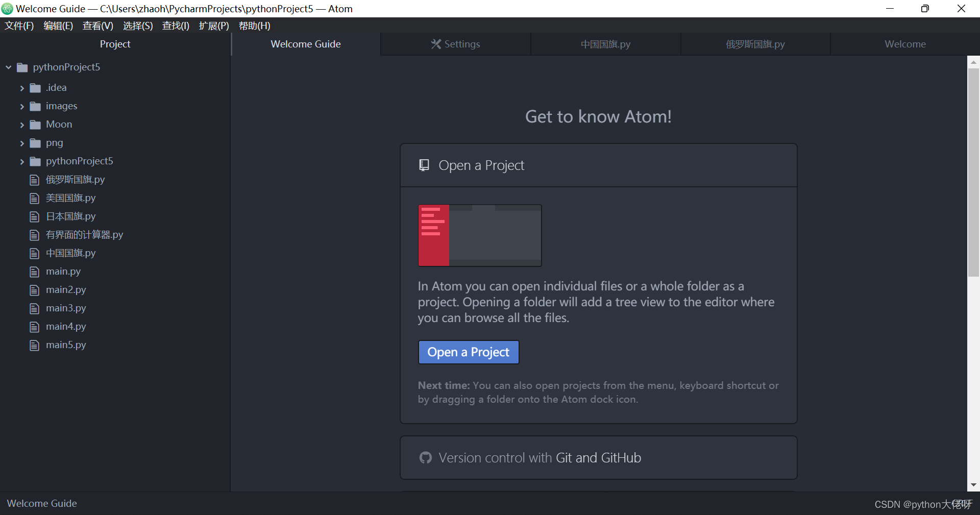Open 美国国旗.py from the tree
Image resolution: width=980 pixels, height=515 pixels.
coord(70,198)
